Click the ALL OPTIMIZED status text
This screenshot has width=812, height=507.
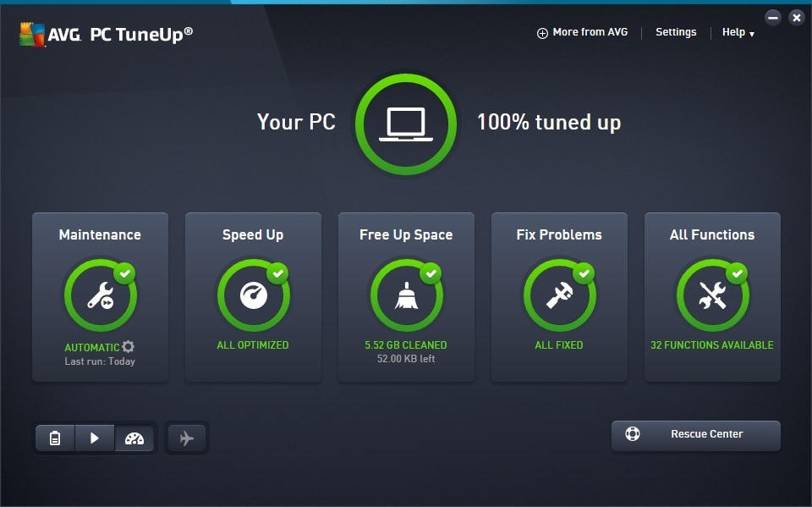pos(253,345)
